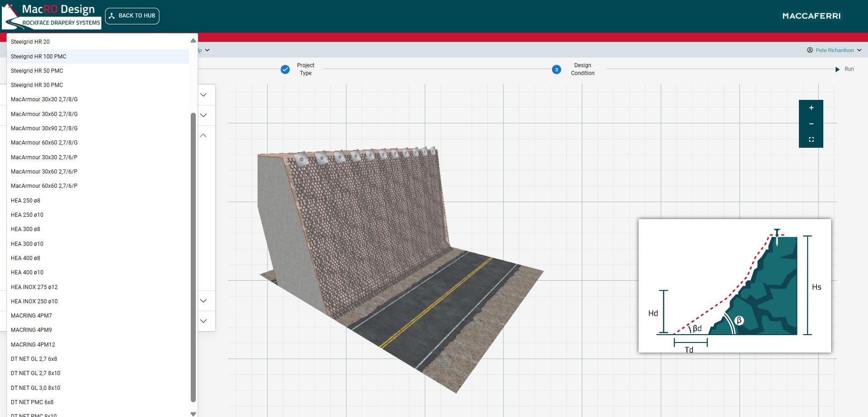868x417 pixels.
Task: Select HEA 250 ø8 panel
Action: pyautogui.click(x=98, y=201)
